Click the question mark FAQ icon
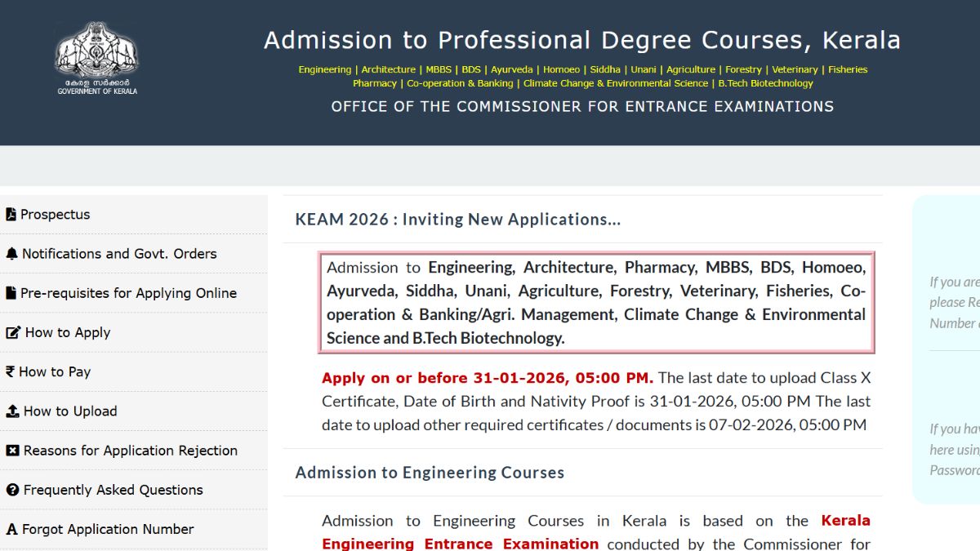This screenshot has width=980, height=551. pos(12,490)
